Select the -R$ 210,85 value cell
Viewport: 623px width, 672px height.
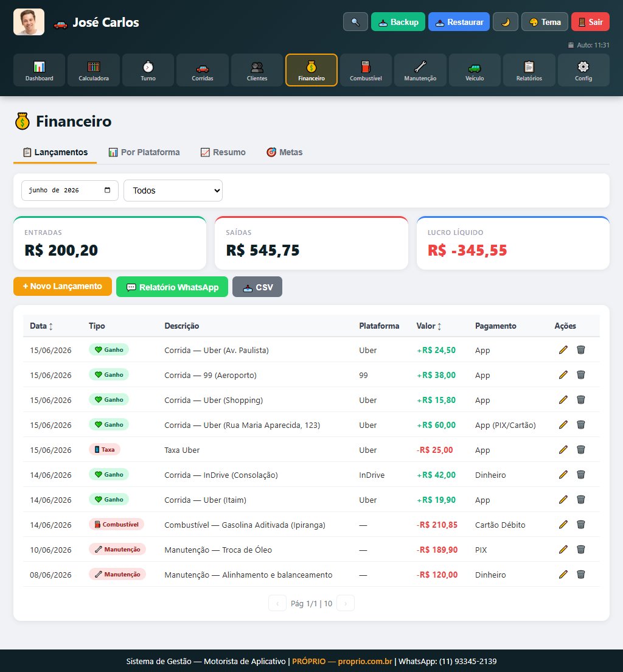437,525
